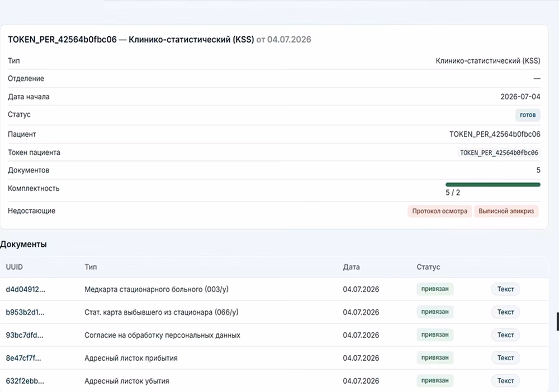Click the monospace patient token code value
The width and height of the screenshot is (559, 392).
(499, 153)
